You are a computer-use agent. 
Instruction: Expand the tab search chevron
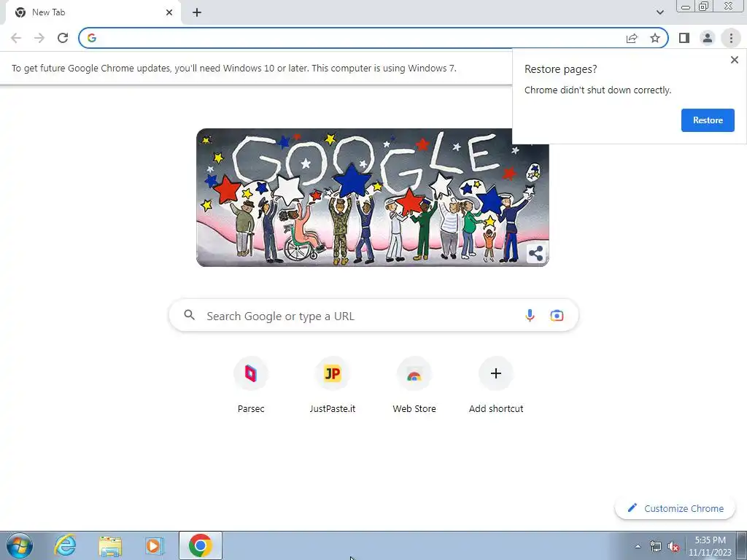pos(659,12)
